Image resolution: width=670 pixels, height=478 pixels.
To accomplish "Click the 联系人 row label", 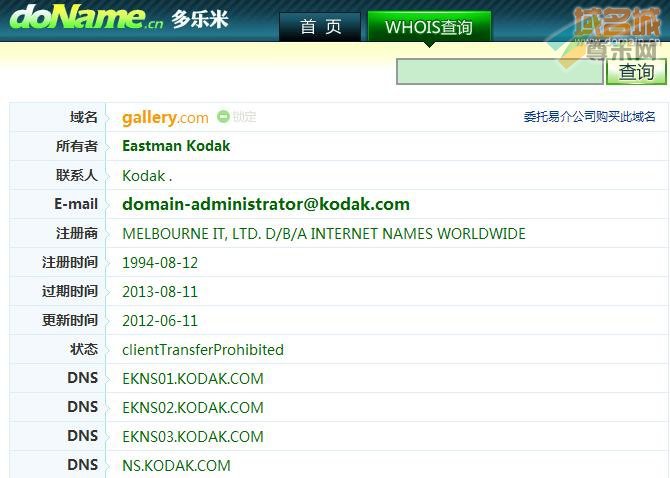I will (77, 175).
